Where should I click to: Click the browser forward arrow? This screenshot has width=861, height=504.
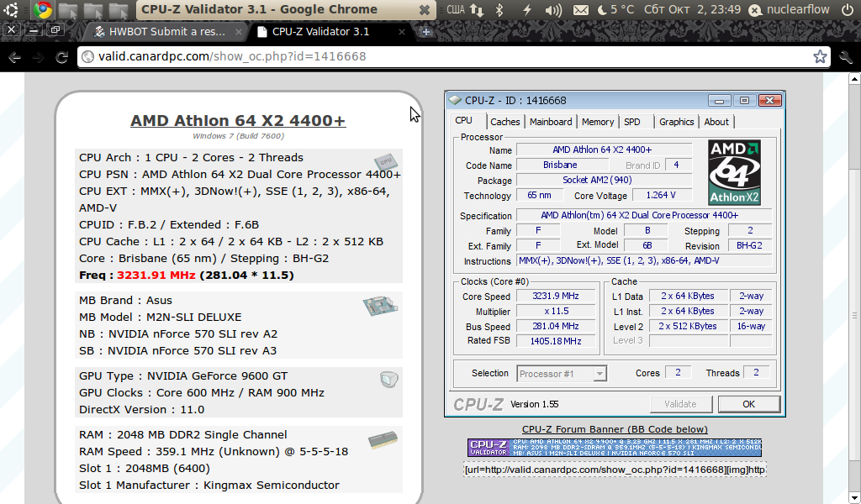38,57
